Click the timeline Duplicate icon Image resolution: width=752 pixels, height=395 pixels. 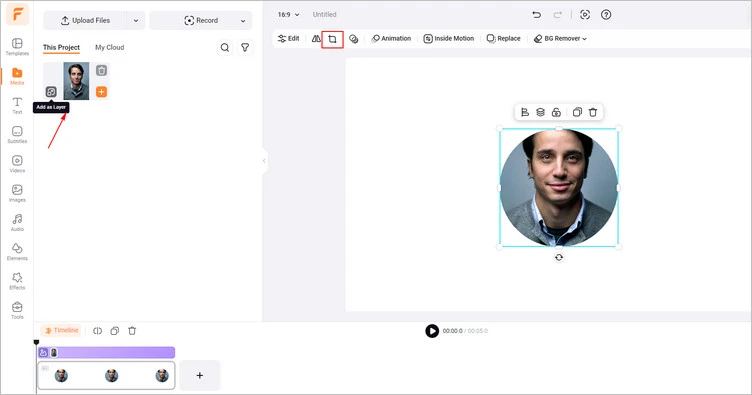[x=115, y=331]
